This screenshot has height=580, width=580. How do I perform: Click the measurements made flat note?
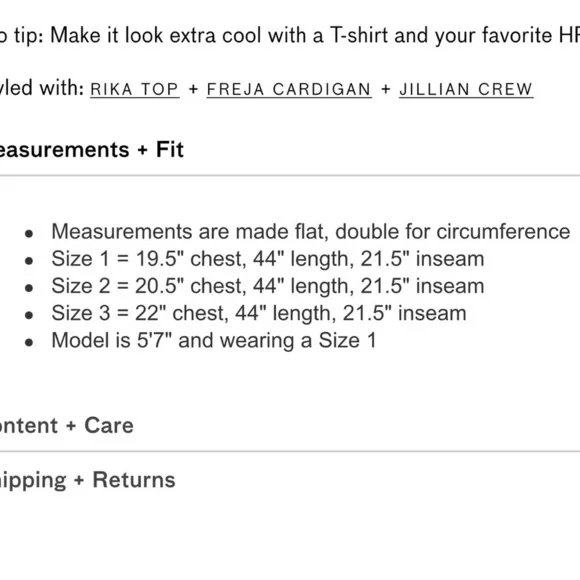tap(311, 232)
